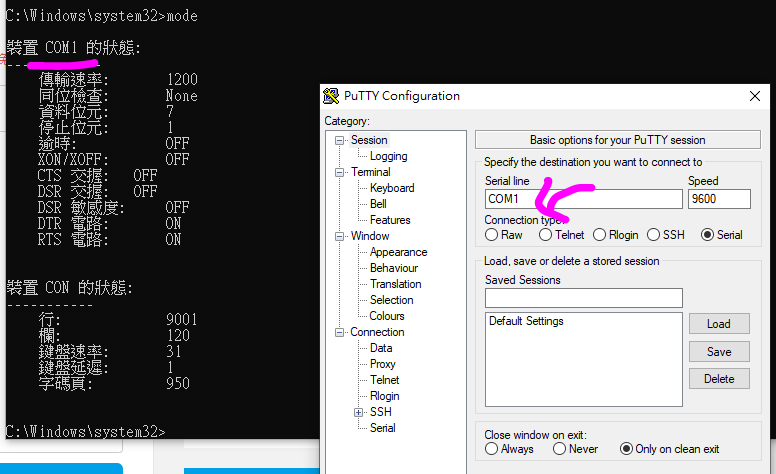The height and width of the screenshot is (474, 776).
Task: Click the None parity value in console
Action: (x=182, y=95)
